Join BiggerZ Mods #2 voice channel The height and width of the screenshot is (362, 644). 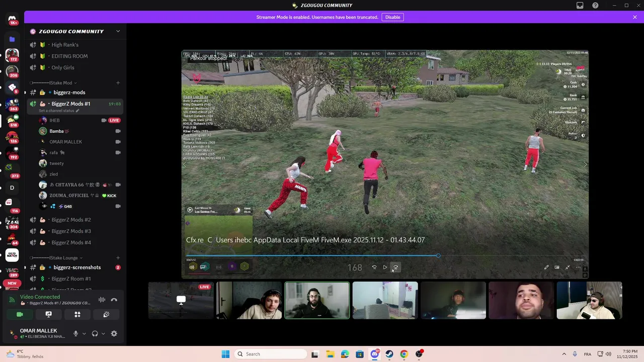75,220
